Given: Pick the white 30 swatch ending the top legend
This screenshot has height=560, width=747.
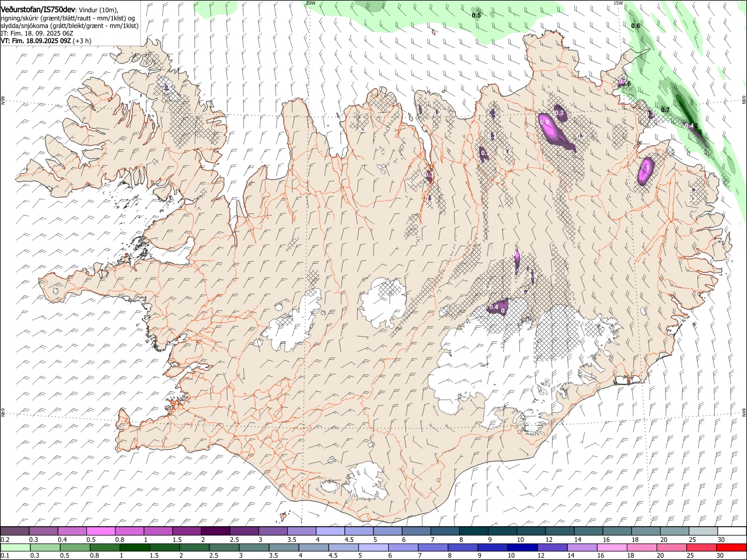Looking at the screenshot, I should click(731, 531).
